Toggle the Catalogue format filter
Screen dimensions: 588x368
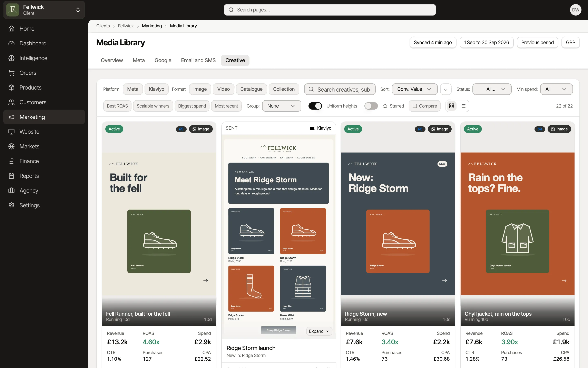click(251, 89)
